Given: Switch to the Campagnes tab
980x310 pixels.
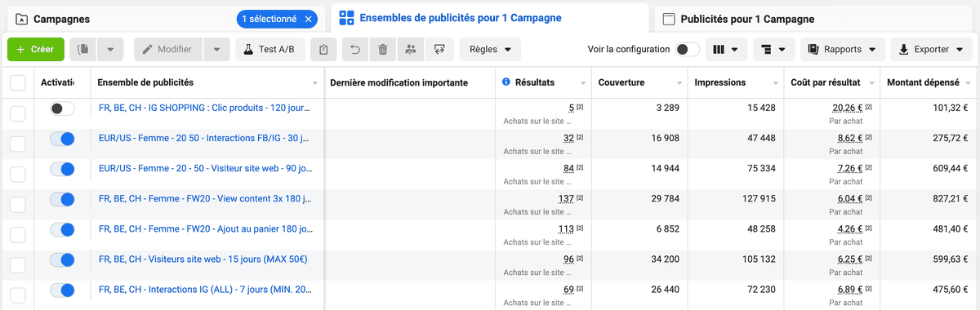Looking at the screenshot, I should 62,19.
